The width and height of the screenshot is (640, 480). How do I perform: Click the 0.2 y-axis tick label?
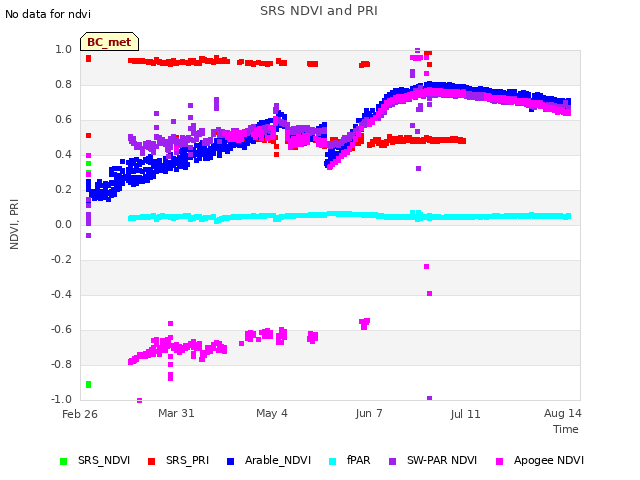point(64,189)
